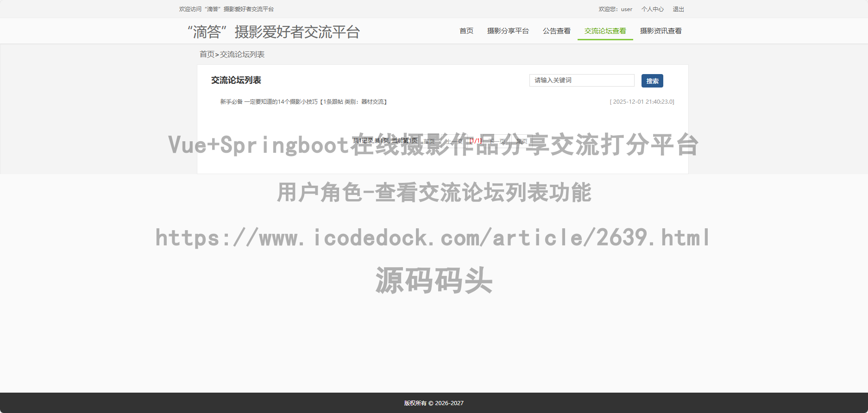Select the active 交流论坛查看 tab
This screenshot has width=868, height=413.
(605, 31)
